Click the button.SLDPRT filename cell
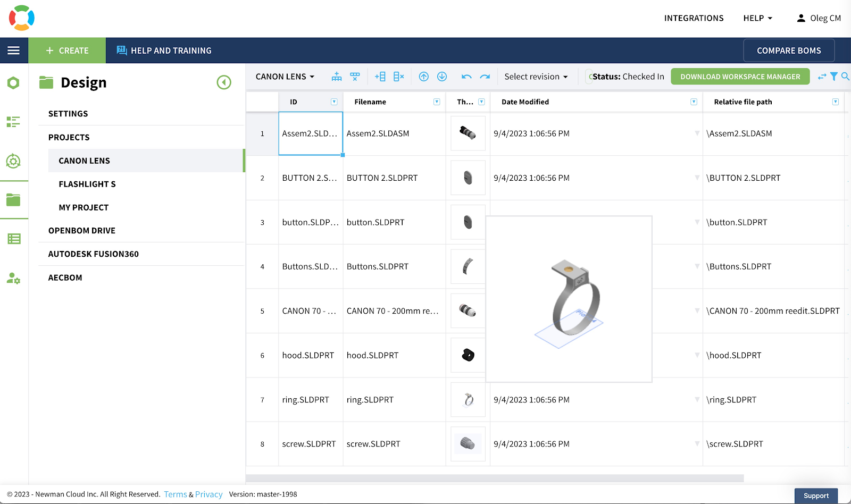 [394, 222]
